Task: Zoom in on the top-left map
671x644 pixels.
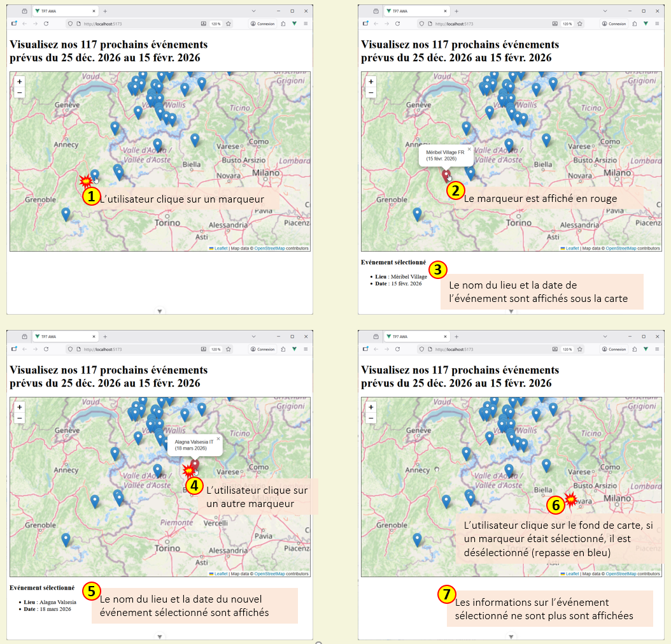Action: click(x=20, y=82)
